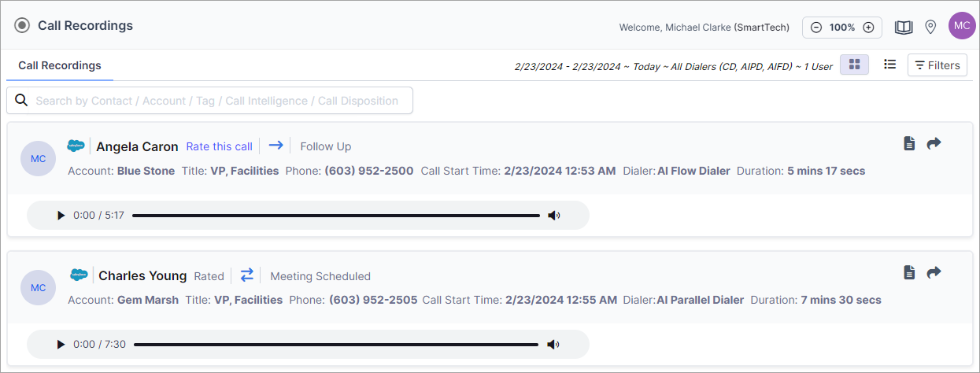Image resolution: width=980 pixels, height=373 pixels.
Task: Increase zoom with the plus button
Action: click(x=869, y=27)
